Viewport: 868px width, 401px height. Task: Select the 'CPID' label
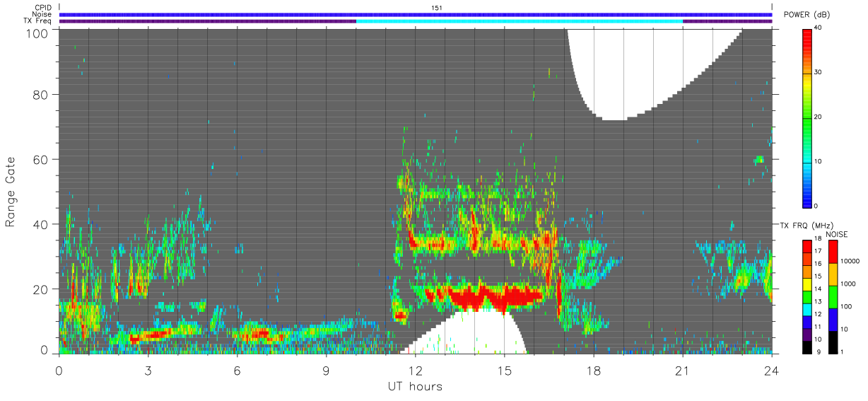(42, 8)
